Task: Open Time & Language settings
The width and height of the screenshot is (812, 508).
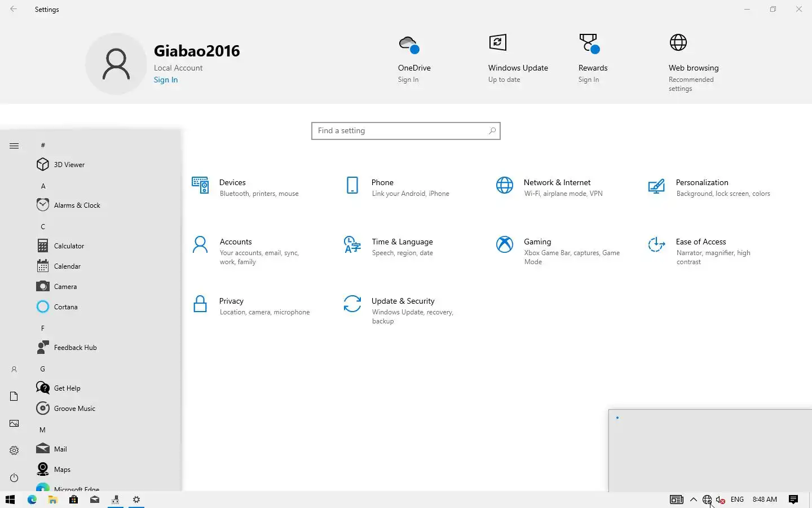Action: pos(389,247)
